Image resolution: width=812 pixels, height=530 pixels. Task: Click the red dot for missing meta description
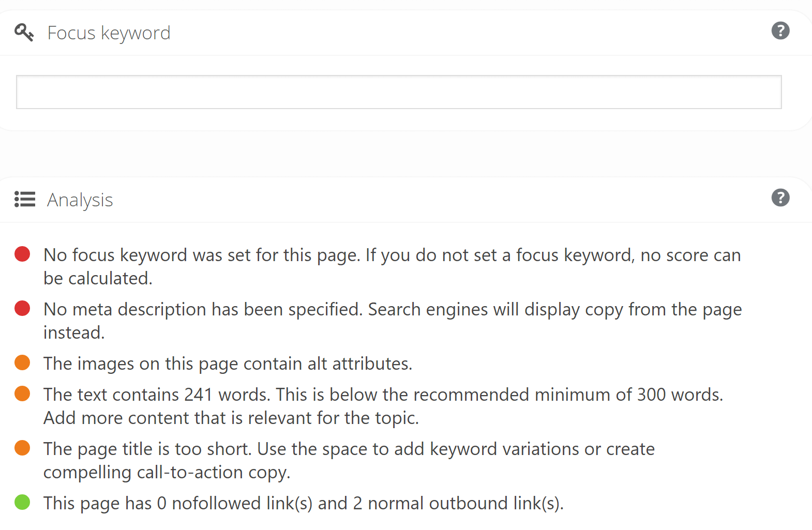click(22, 308)
